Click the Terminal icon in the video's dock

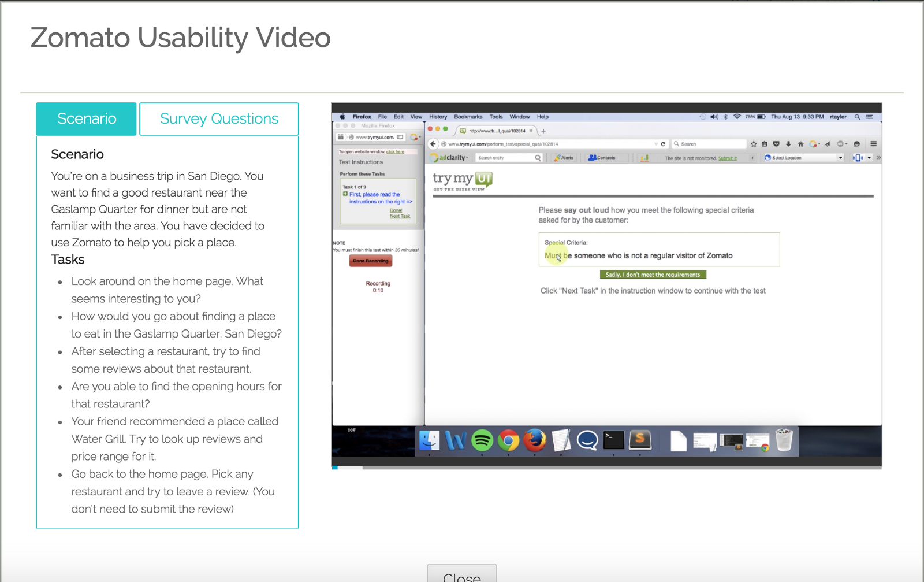pos(613,441)
